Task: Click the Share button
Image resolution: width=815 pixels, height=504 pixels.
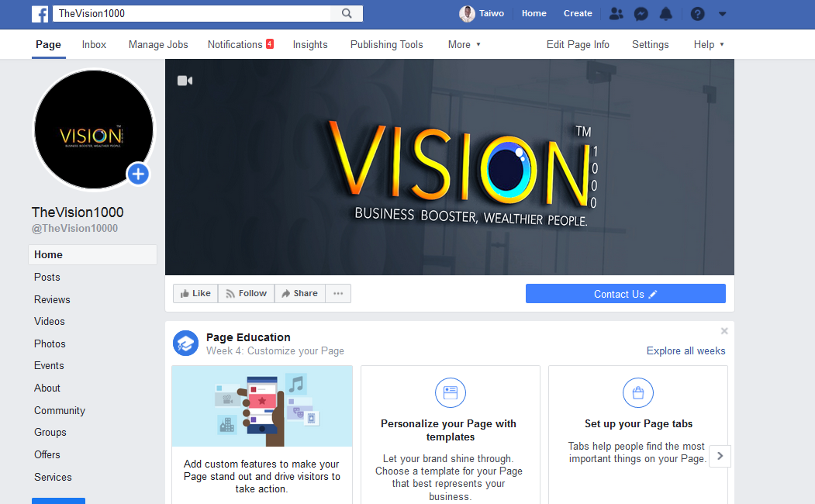Action: [x=300, y=294]
